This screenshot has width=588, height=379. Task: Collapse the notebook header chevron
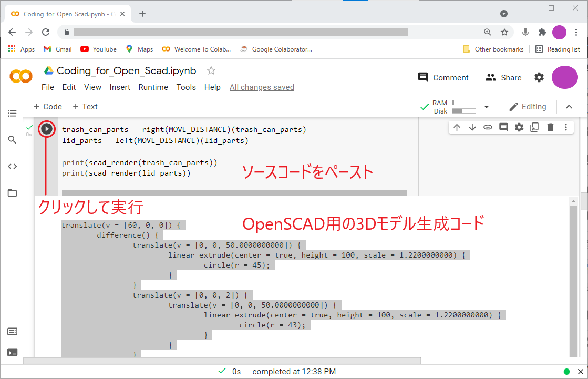pos(569,106)
